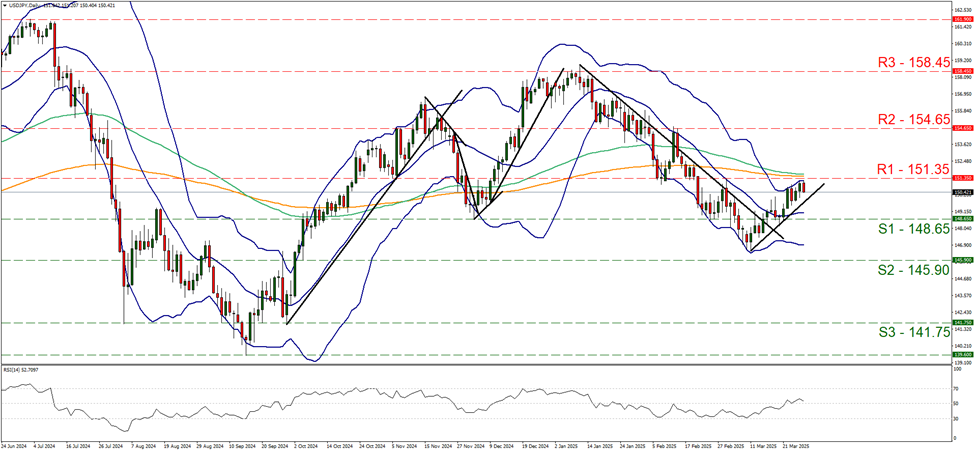Select the green 141.750 axis price tag
Viewport: 975px width, 452px height.
pos(959,323)
